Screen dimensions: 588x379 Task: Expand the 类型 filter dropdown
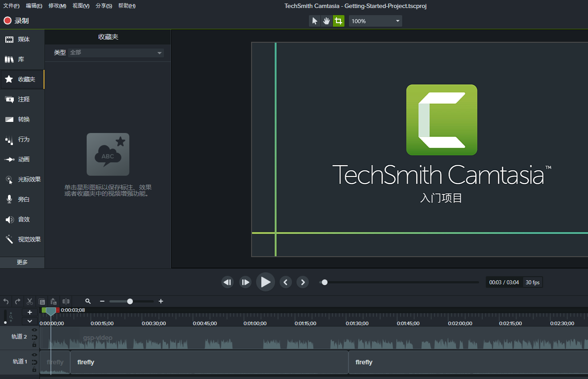tap(116, 52)
